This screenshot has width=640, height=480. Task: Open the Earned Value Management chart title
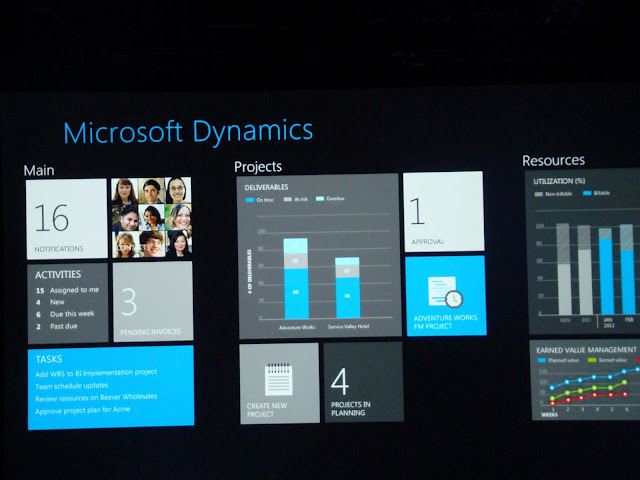pos(586,350)
